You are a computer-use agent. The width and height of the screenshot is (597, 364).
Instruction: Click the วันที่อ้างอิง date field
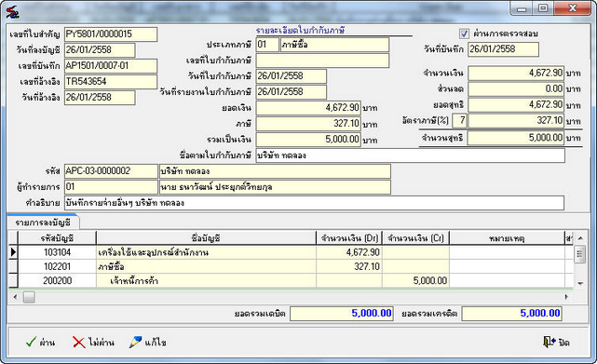point(100,98)
